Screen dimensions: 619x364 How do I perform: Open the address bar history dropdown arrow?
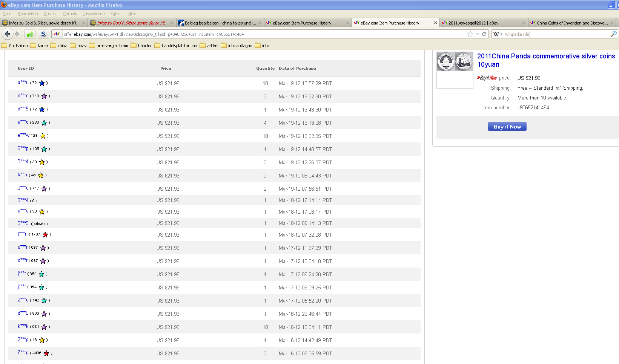[x=478, y=34]
